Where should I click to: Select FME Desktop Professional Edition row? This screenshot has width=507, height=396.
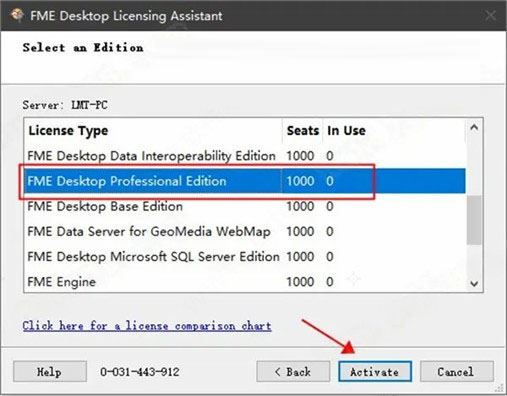click(x=244, y=181)
